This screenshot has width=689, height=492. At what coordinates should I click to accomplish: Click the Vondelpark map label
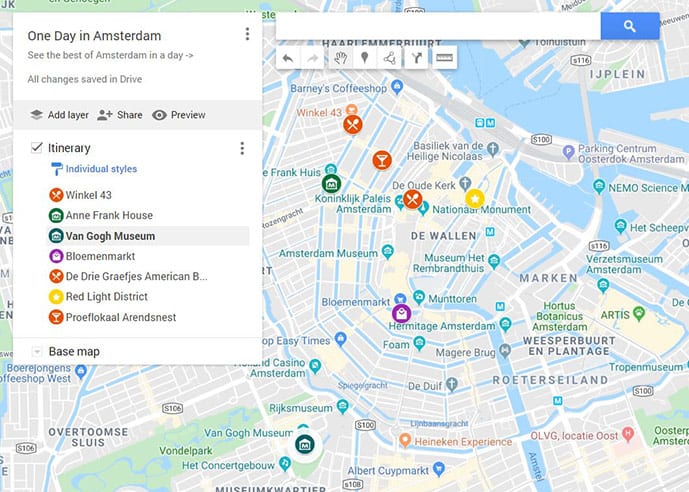click(186, 451)
